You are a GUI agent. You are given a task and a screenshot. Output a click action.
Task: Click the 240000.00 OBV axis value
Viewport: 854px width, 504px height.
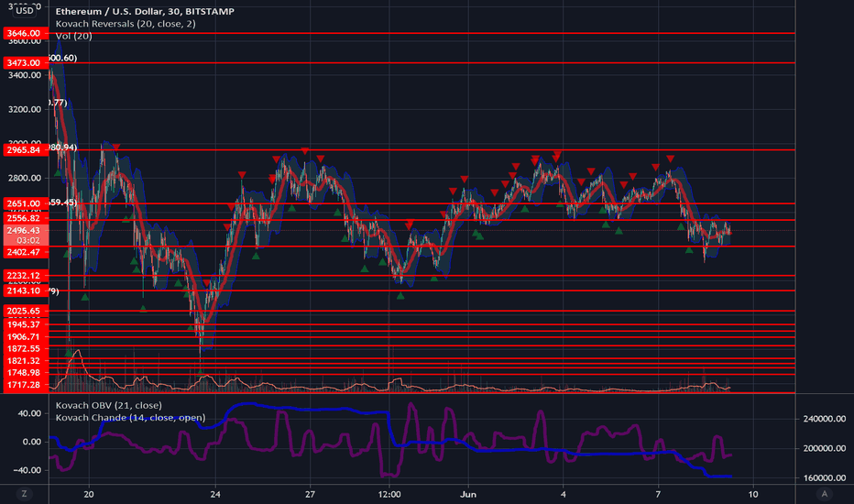(x=824, y=419)
